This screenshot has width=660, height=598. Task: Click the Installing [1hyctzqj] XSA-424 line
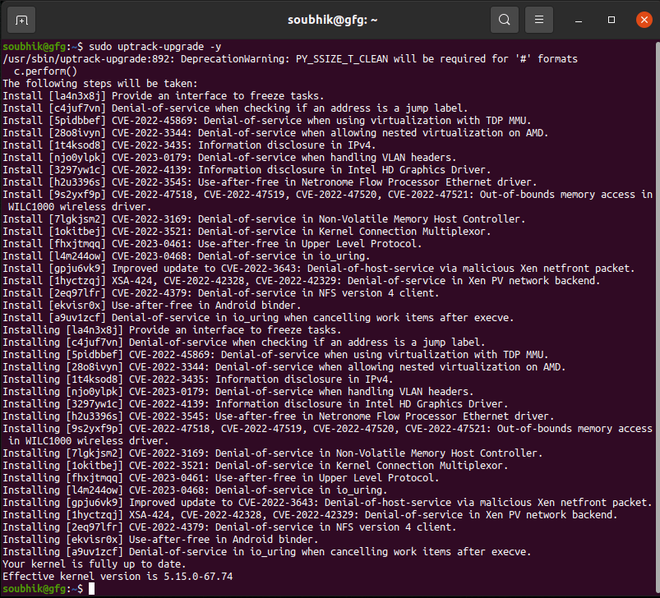[x=310, y=515]
